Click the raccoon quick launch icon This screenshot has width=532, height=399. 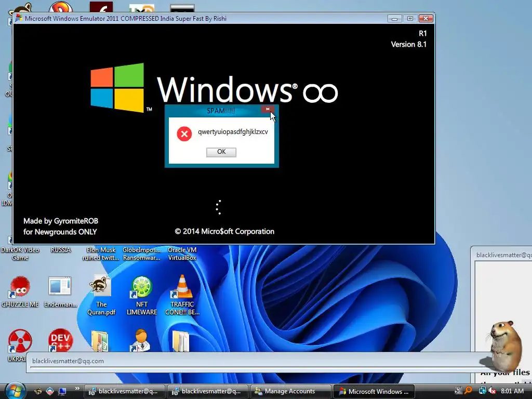click(x=38, y=391)
